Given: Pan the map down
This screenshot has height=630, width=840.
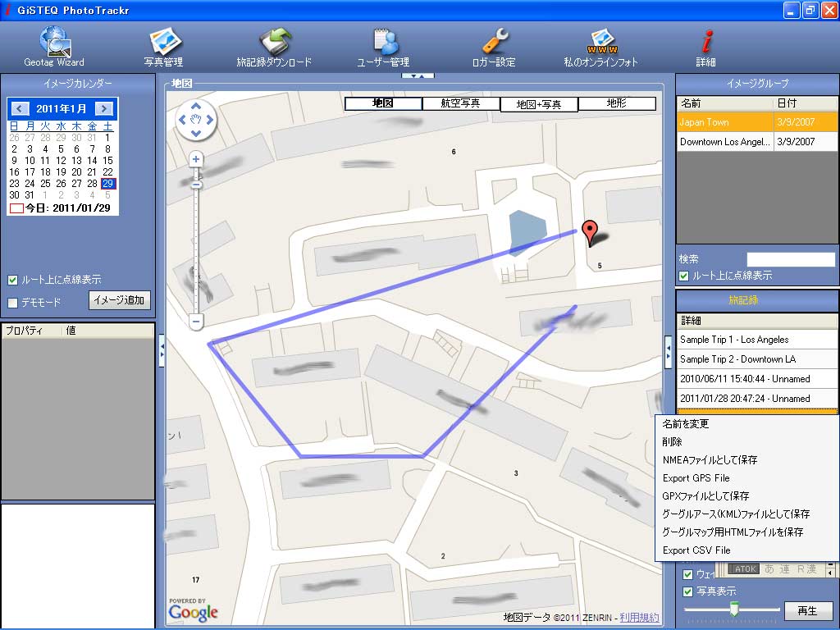Looking at the screenshot, I should (x=196, y=134).
